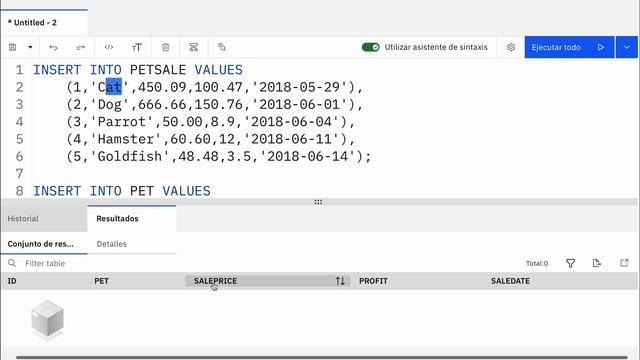This screenshot has width=640, height=360.
Task: Expand run options chevron beside Ejecutar todo
Action: click(627, 47)
